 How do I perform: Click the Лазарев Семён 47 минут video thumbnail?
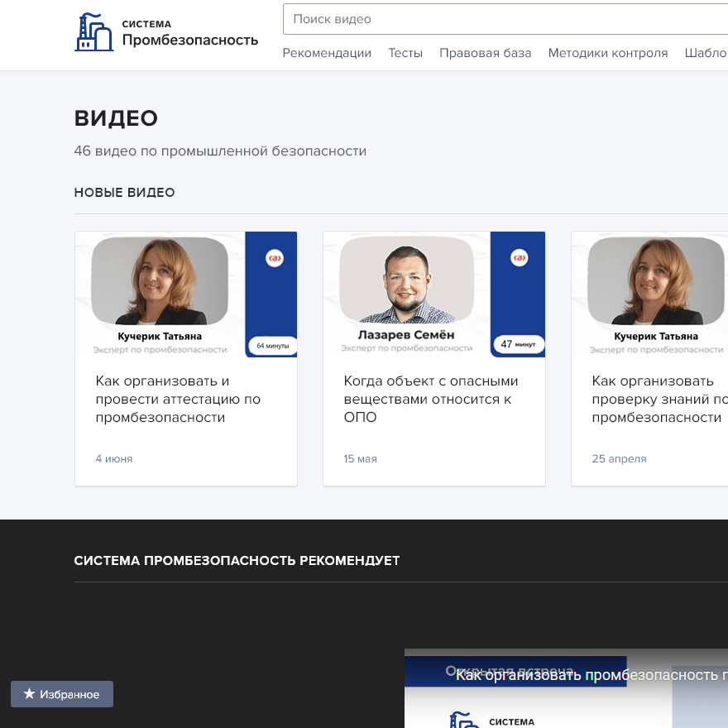434,295
